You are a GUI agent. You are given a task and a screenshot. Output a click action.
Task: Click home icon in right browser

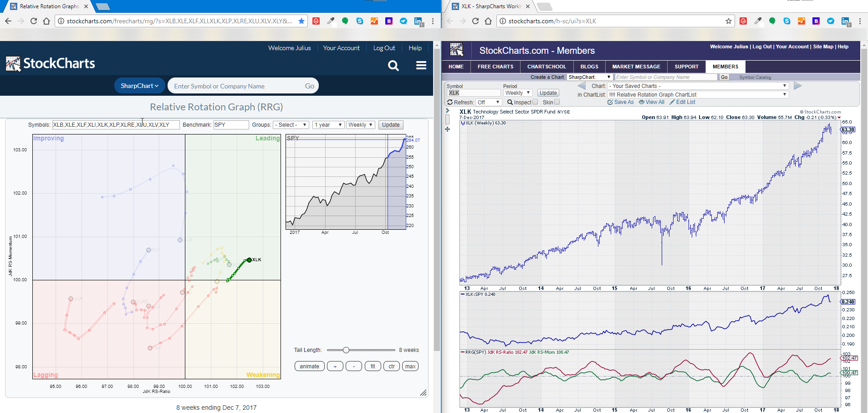[488, 21]
